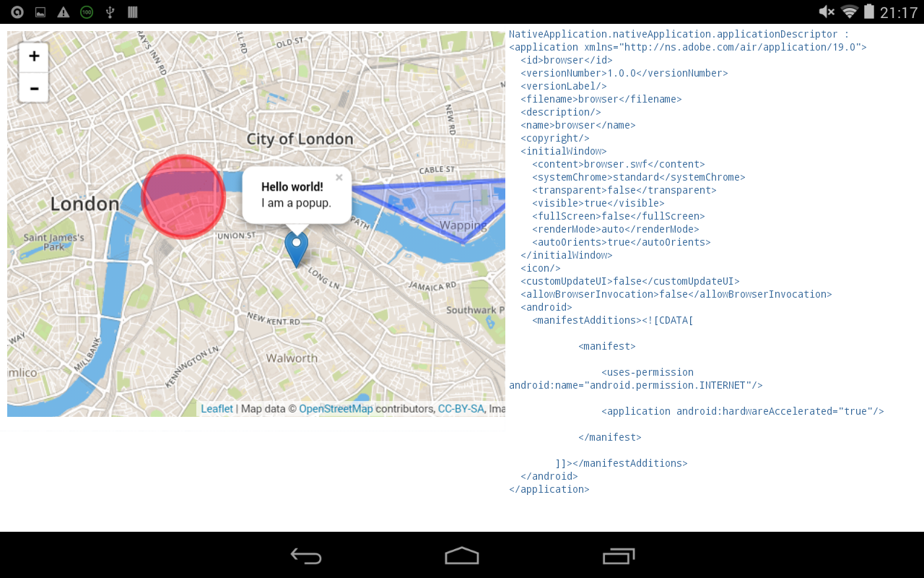Select the 'I am a popup.' text

[x=296, y=203]
